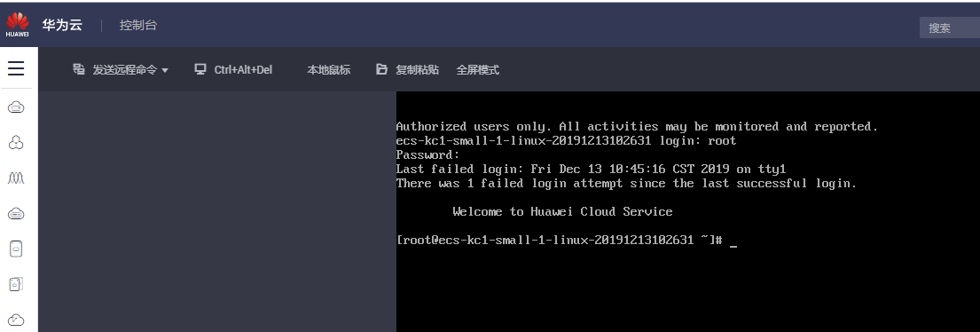Select the single cloud card sidebar icon

[16, 249]
